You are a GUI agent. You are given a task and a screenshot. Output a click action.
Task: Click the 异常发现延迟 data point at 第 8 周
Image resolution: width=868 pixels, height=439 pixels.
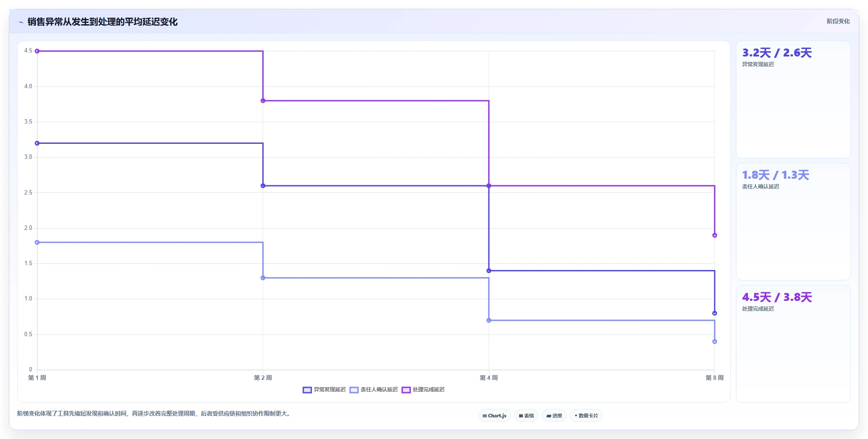pyautogui.click(x=714, y=313)
